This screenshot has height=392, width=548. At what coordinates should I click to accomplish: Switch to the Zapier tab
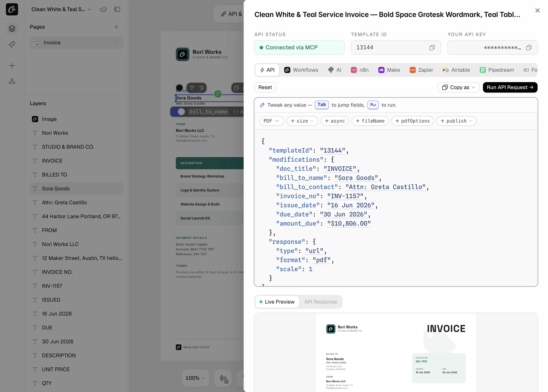(x=421, y=70)
